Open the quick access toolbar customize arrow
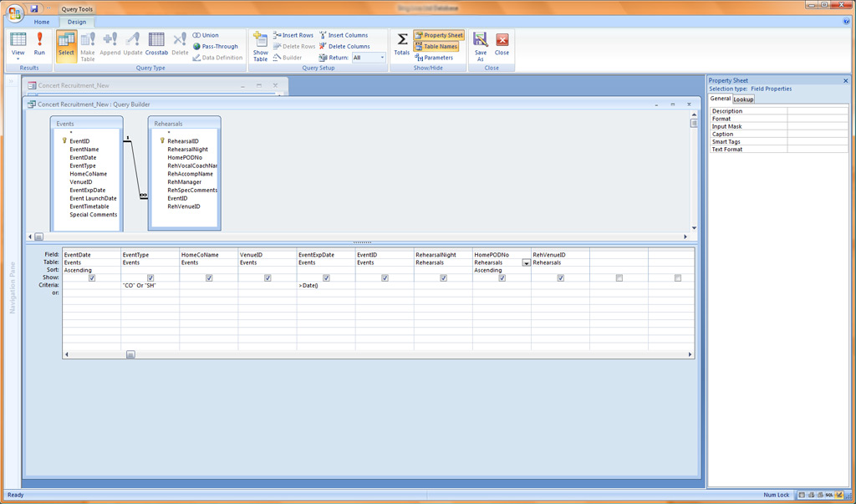 click(x=48, y=8)
